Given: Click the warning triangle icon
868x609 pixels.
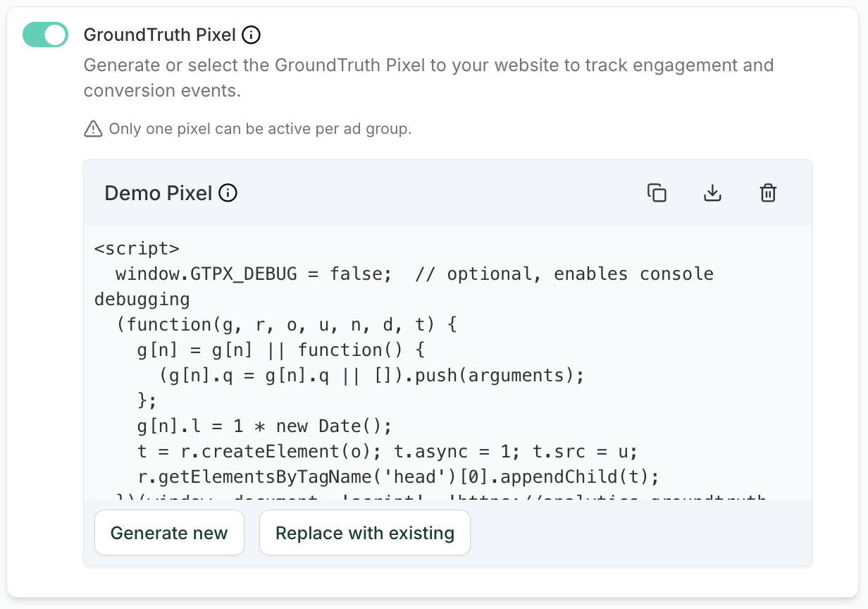Looking at the screenshot, I should click(x=93, y=129).
